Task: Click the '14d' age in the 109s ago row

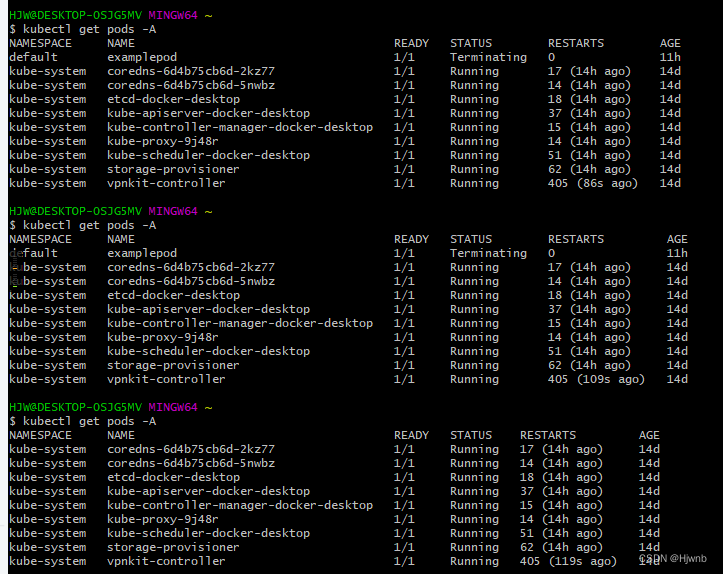Action: tap(677, 379)
